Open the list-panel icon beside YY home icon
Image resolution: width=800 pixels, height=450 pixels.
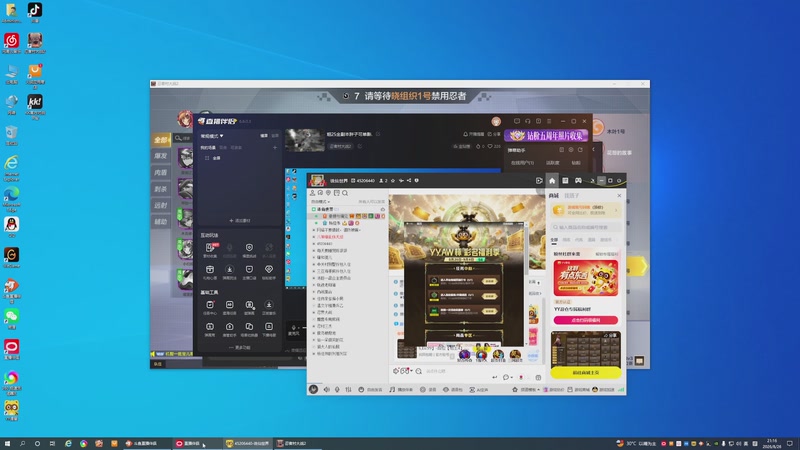tap(565, 181)
